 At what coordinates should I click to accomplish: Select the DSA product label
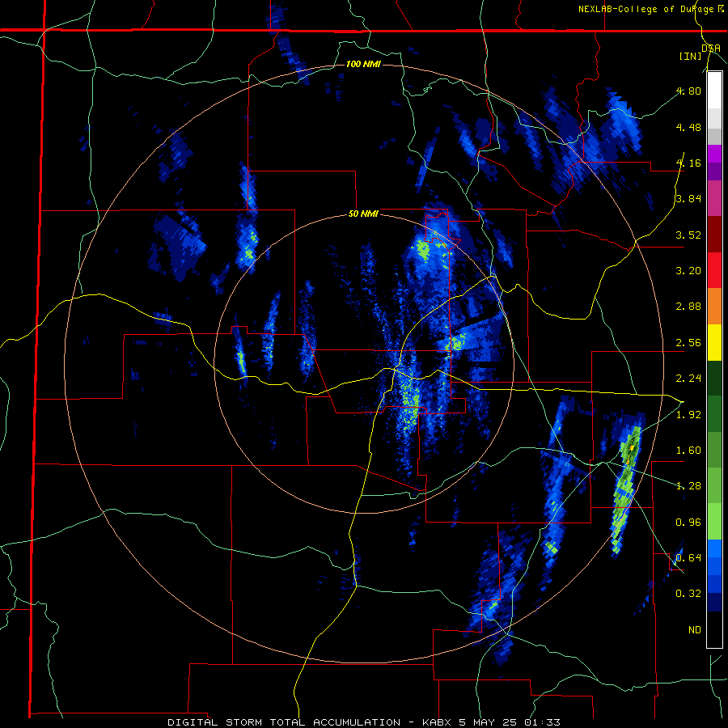711,49
